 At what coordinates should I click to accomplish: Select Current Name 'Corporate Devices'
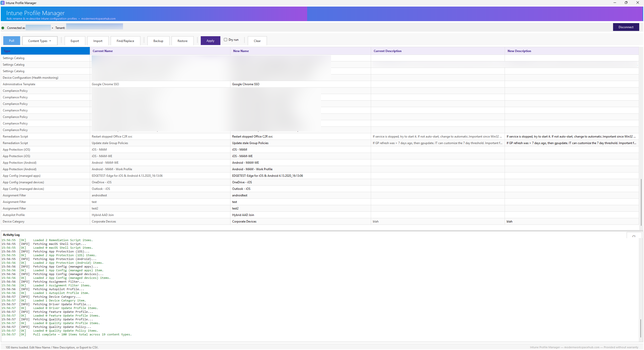[160, 222]
